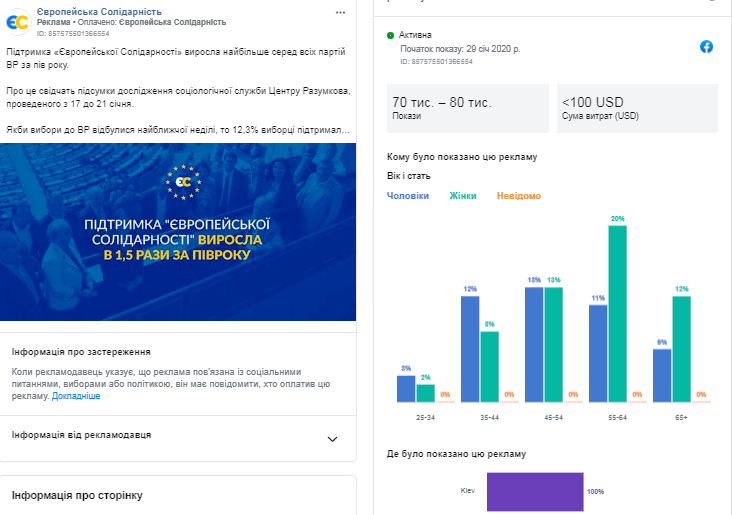Viewport: 732px width, 515px height.
Task: Click the 6% men 65+ bar
Action: click(x=662, y=375)
